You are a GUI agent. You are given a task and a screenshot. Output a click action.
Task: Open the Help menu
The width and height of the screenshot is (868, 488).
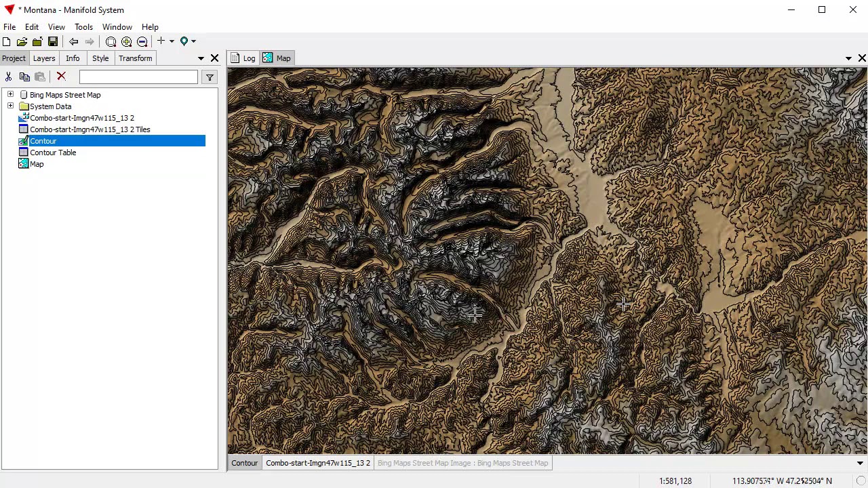150,27
